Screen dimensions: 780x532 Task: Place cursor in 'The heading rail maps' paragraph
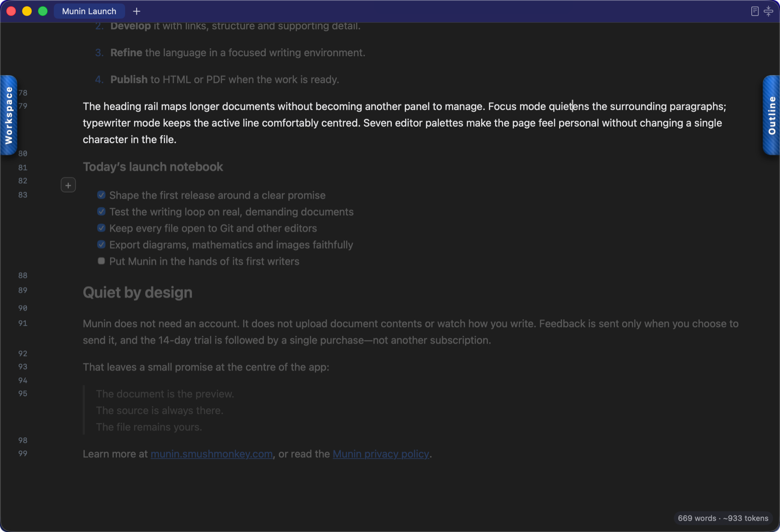click(x=405, y=123)
